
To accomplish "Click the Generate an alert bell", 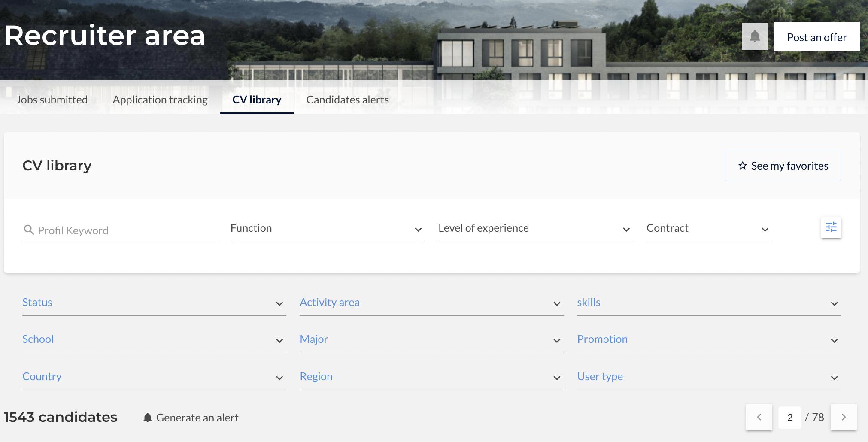I will 148,418.
